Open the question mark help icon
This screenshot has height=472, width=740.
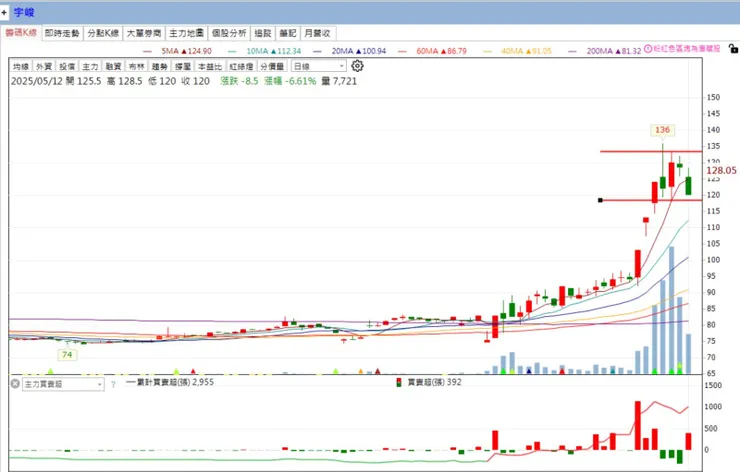point(113,385)
